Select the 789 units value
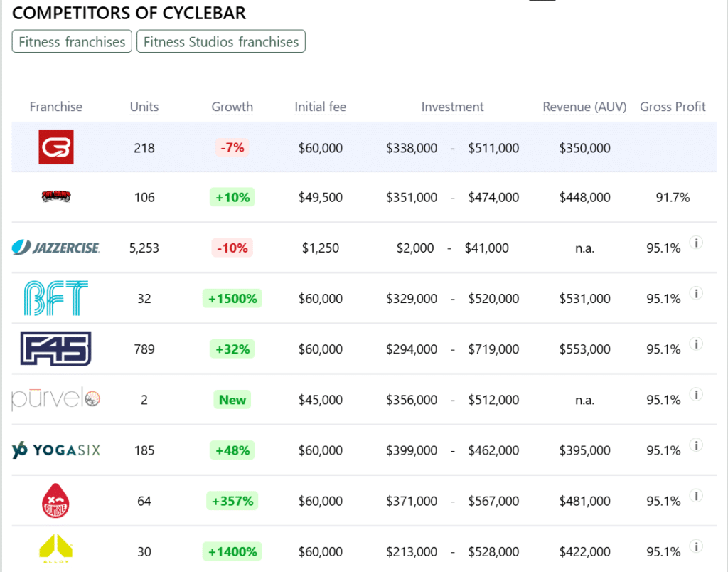 coord(144,349)
